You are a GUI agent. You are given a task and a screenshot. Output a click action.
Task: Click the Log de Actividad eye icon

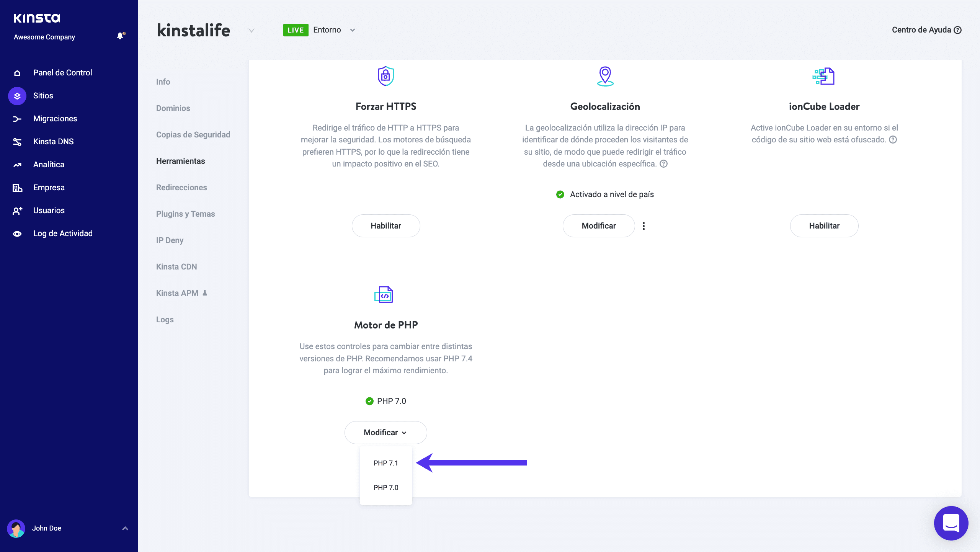[17, 234]
